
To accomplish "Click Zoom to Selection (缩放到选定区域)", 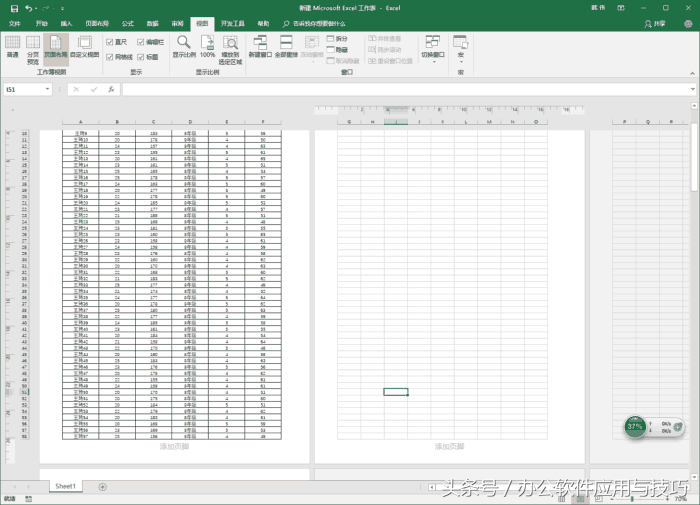I will click(230, 50).
